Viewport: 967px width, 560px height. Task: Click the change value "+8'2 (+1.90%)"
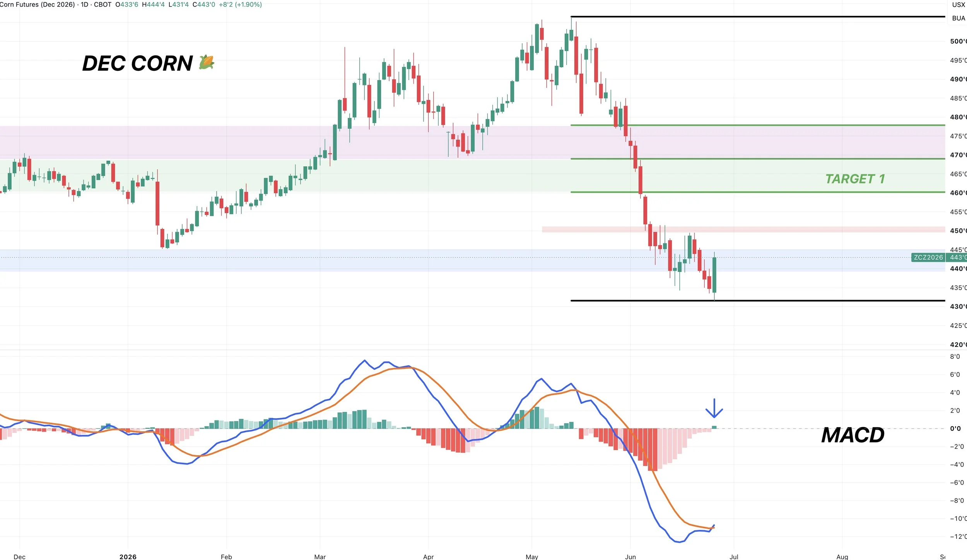[x=240, y=5]
